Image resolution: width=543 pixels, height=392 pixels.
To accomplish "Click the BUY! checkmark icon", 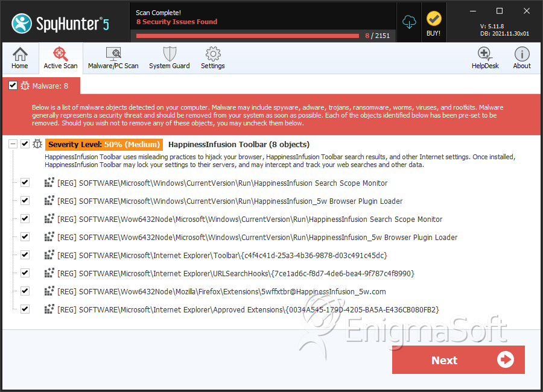I will tap(434, 19).
